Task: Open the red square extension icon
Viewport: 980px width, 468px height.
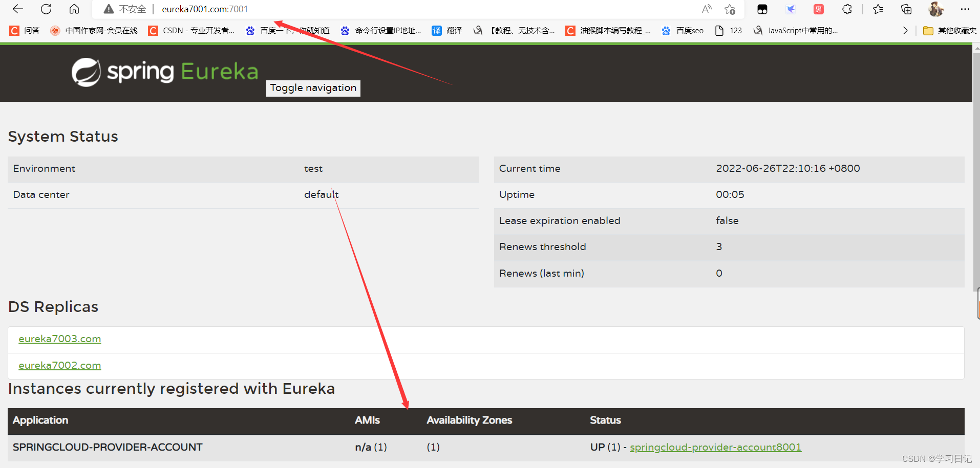Action: 819,9
